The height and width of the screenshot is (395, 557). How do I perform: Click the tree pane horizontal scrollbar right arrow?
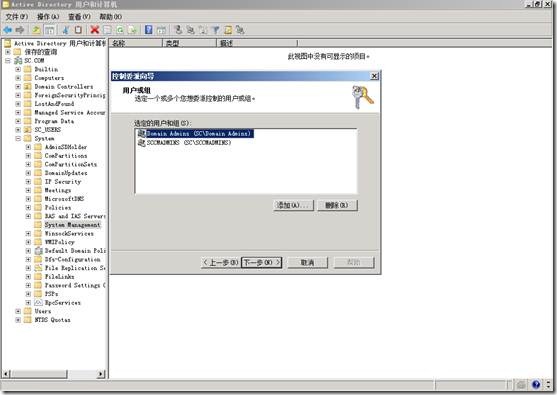tap(101, 374)
